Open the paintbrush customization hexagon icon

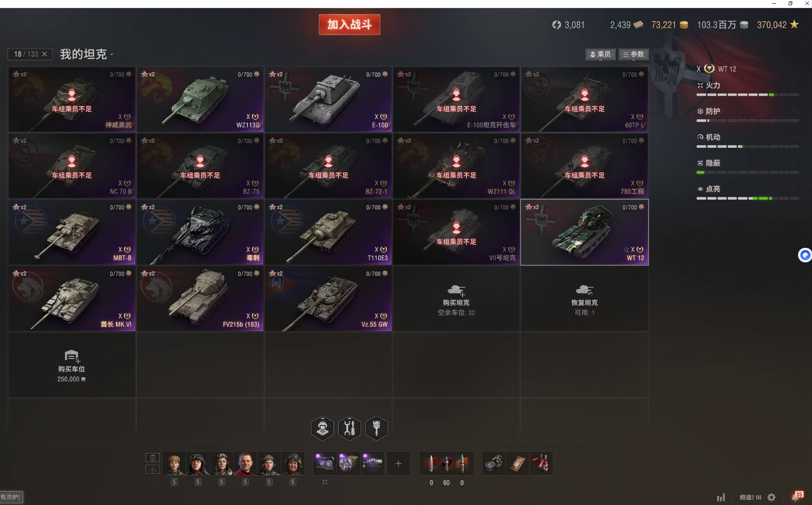377,428
